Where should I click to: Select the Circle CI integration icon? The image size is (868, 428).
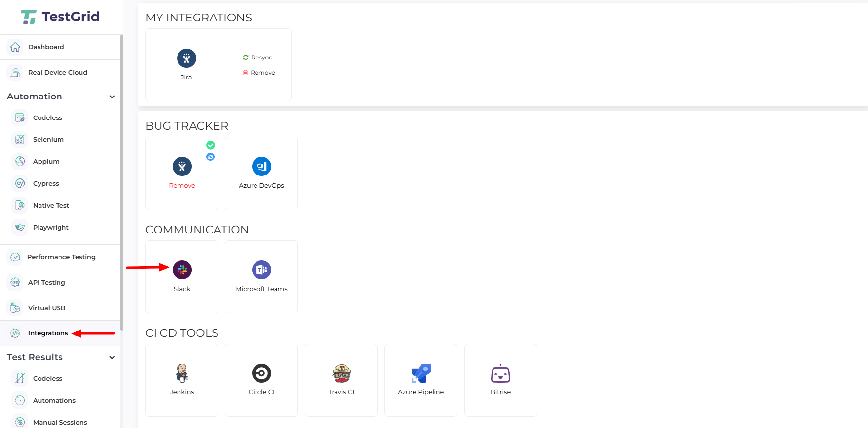pyautogui.click(x=261, y=373)
